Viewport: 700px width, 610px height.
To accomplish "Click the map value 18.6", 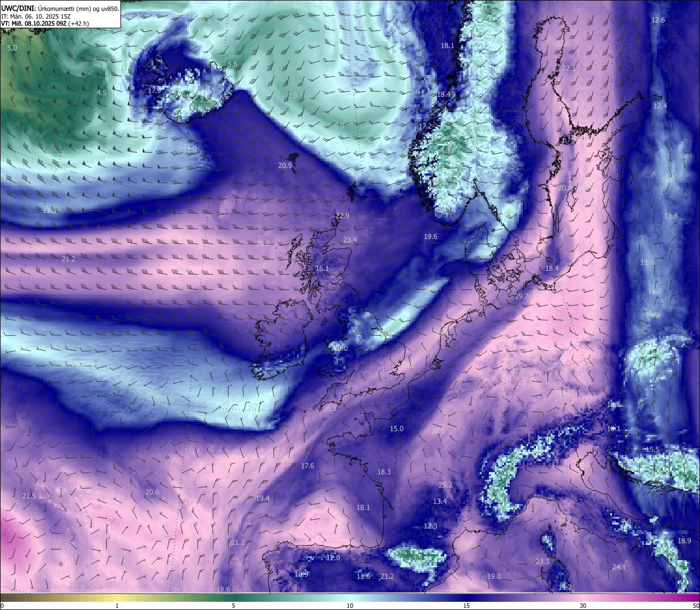I will click(x=224, y=590).
